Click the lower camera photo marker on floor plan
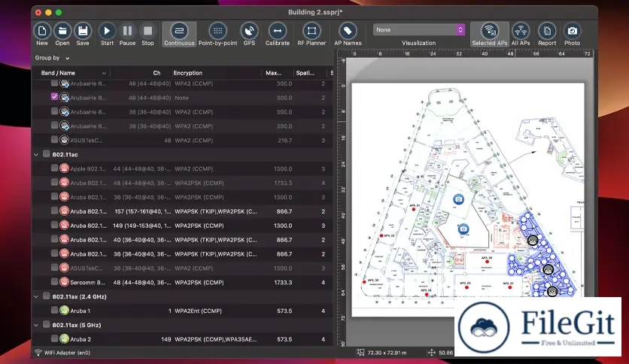The width and height of the screenshot is (629, 364). (463, 229)
